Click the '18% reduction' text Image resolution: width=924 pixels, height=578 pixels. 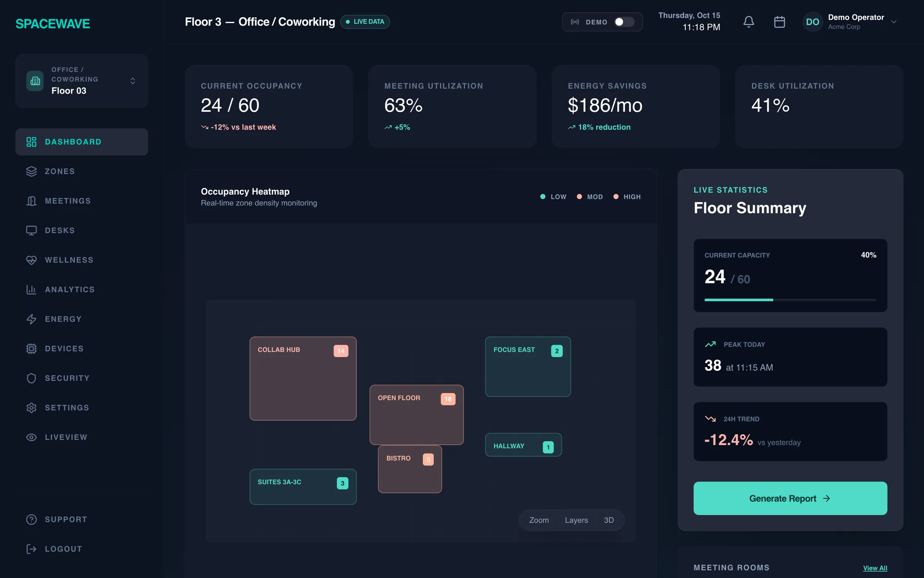(x=604, y=127)
